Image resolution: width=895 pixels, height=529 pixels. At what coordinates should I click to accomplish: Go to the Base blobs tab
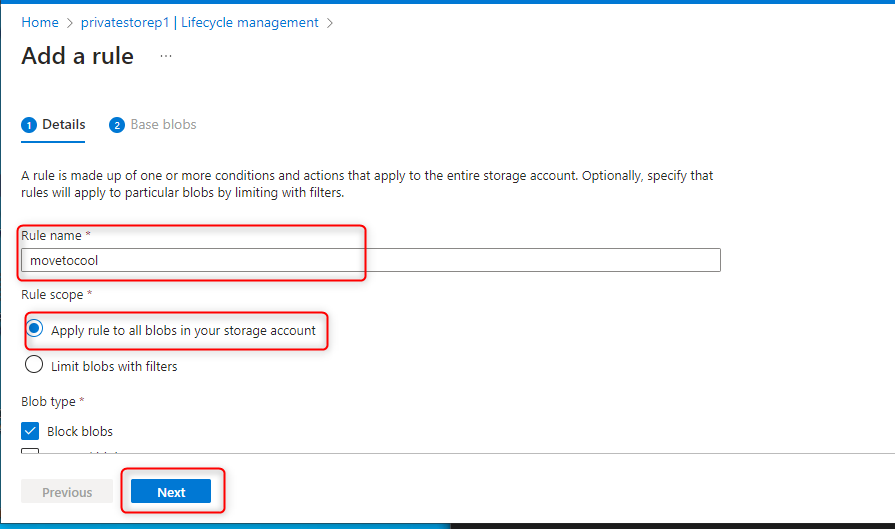163,125
